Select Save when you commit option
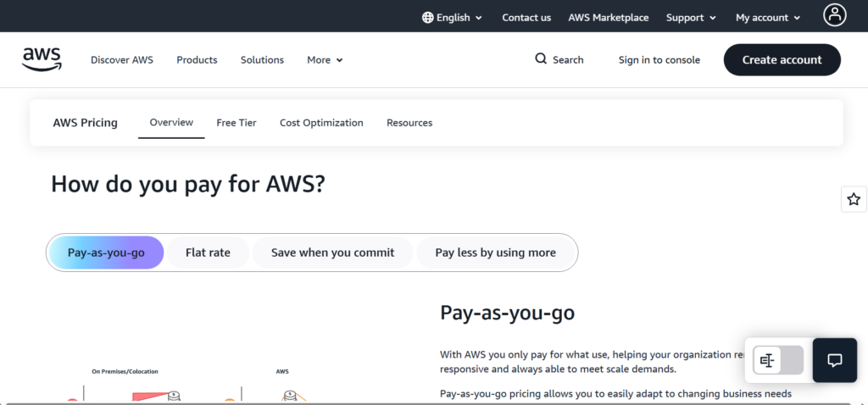This screenshot has width=868, height=405. [x=332, y=252]
